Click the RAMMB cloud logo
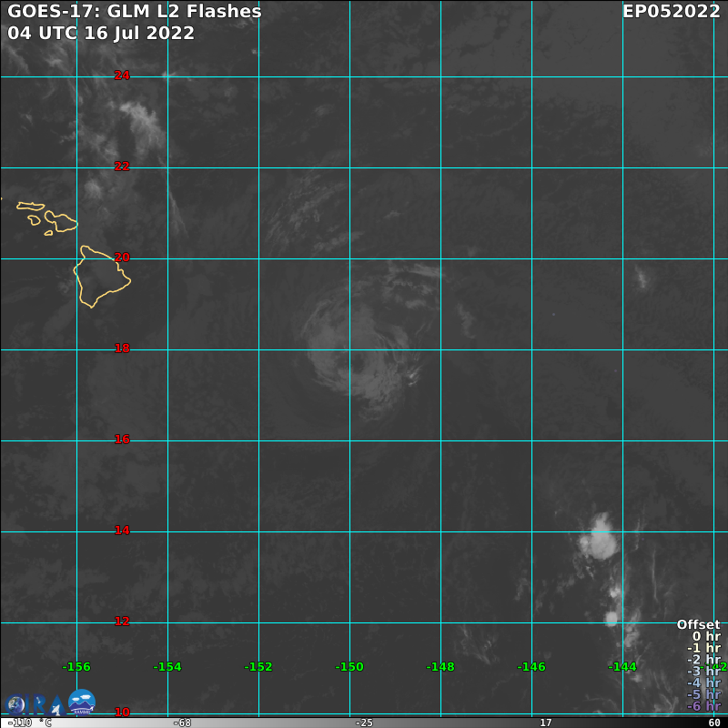This screenshot has height=728, width=728. [x=82, y=702]
